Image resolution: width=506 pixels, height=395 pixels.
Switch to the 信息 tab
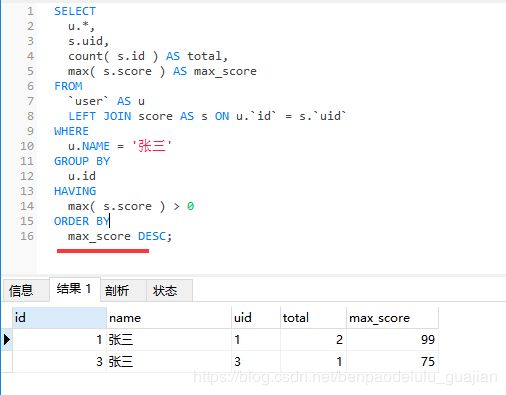[27, 291]
